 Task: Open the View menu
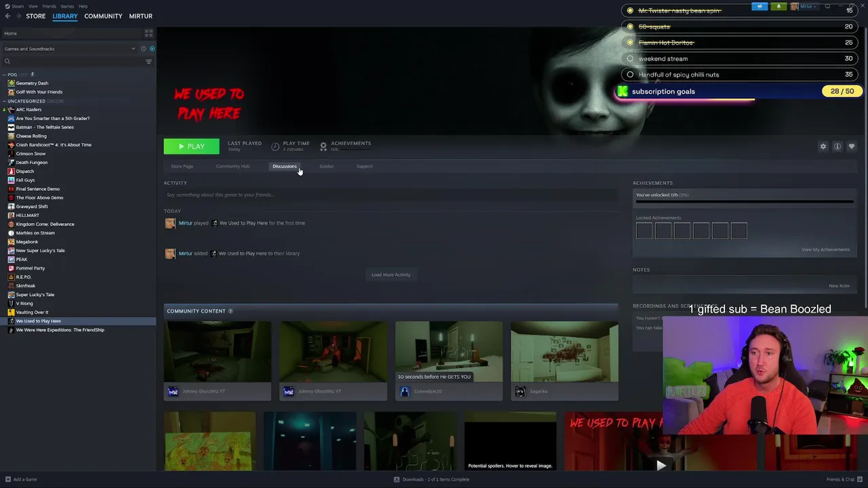[33, 6]
